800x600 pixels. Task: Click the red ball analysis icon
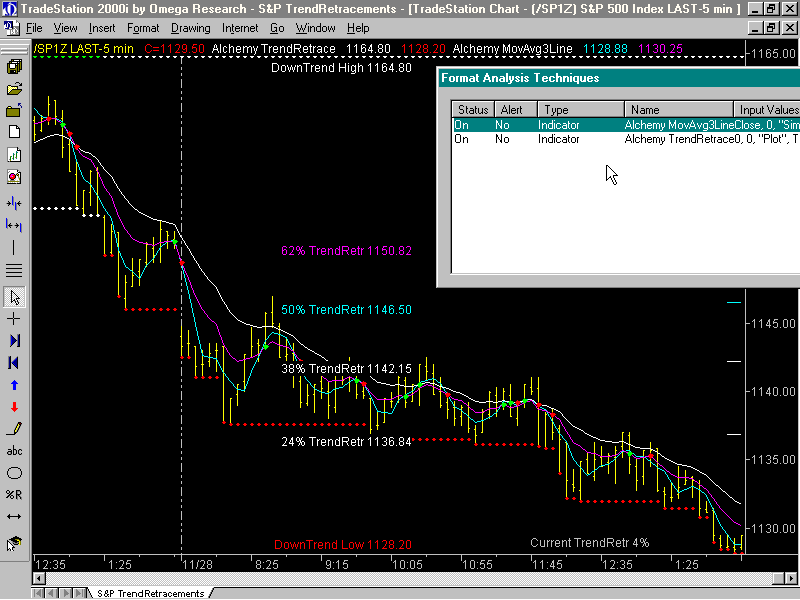[14, 177]
